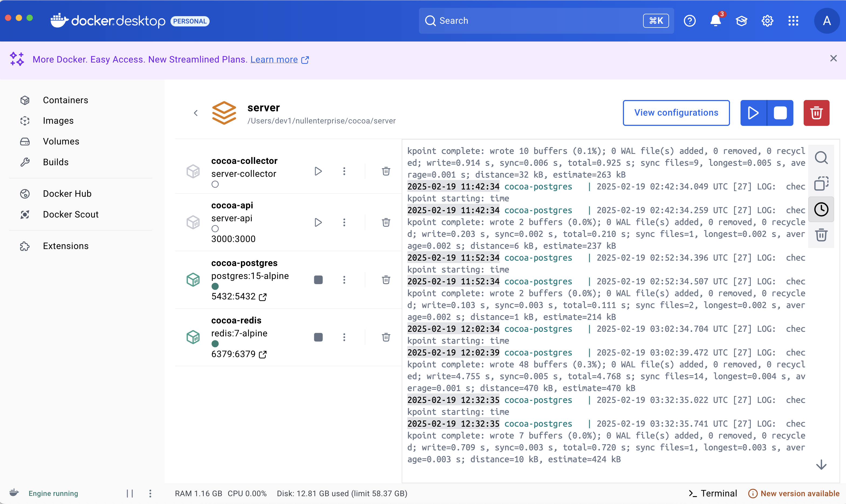This screenshot has height=504, width=846.
Task: Go to Images in sidebar
Action: tap(58, 121)
